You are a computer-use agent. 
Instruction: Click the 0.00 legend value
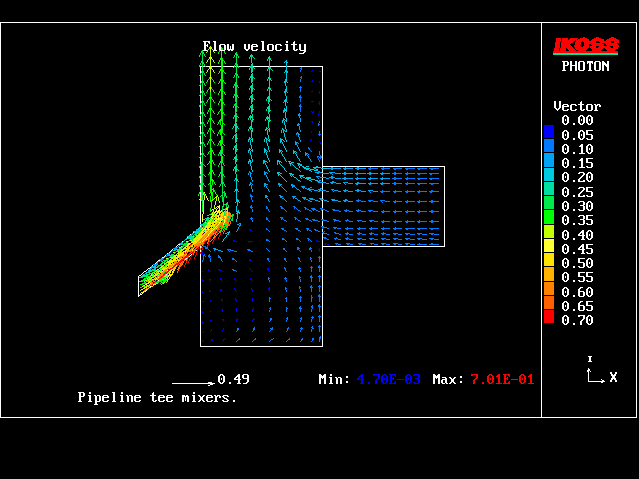(x=577, y=120)
